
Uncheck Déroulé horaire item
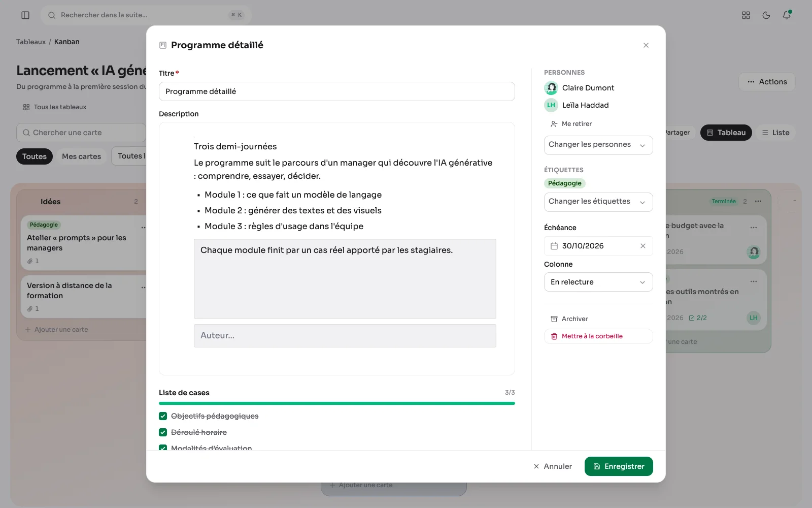click(163, 432)
